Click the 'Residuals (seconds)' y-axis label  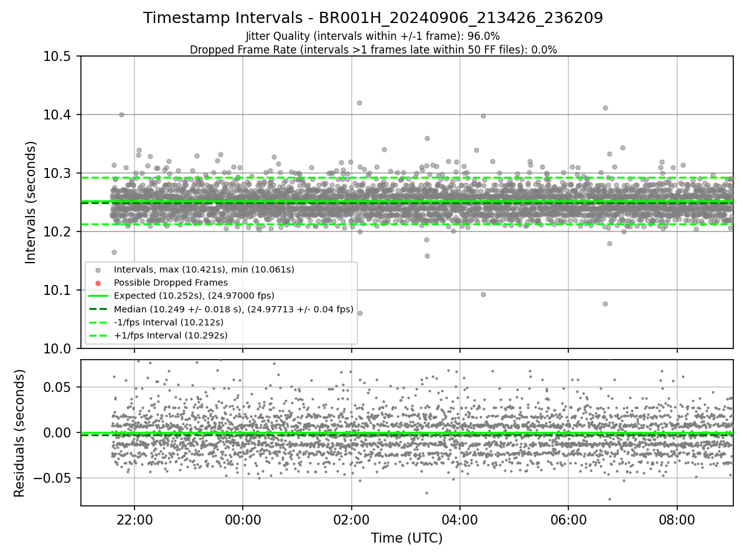pyautogui.click(x=19, y=433)
